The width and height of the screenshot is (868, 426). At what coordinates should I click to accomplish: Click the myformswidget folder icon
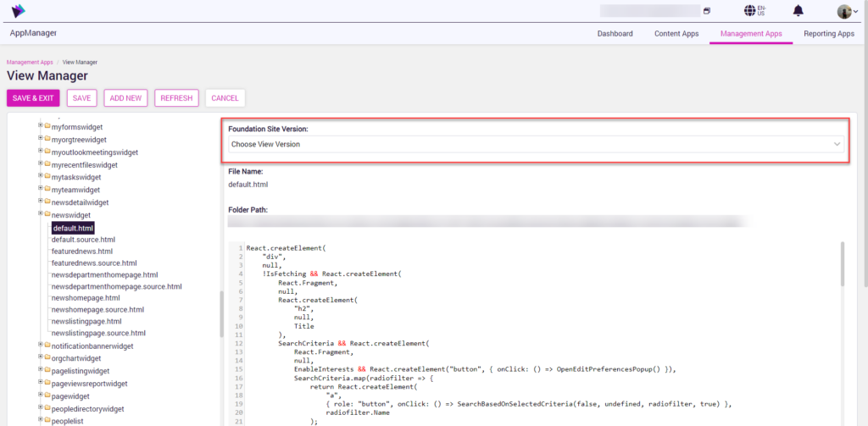click(47, 127)
